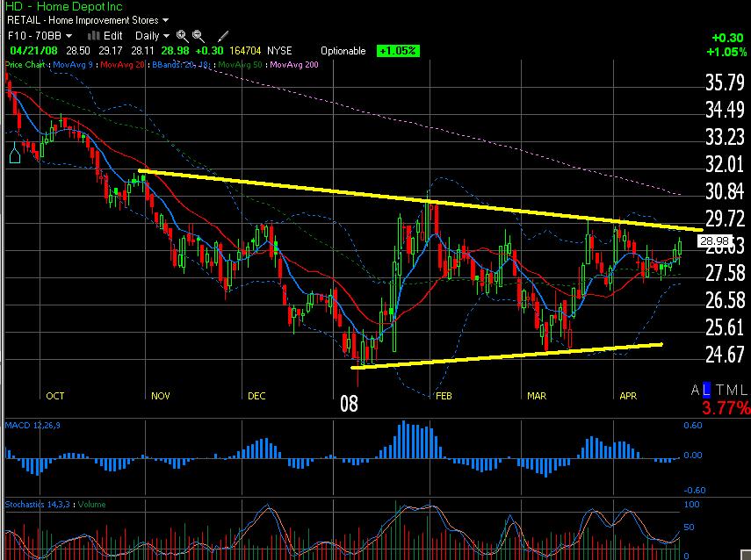Click the MACD 12,26,9 indicator label
Image resolution: width=751 pixels, height=560 pixels.
[x=32, y=425]
